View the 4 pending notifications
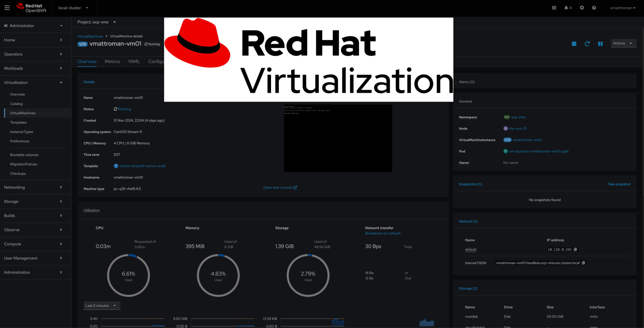 pos(568,8)
